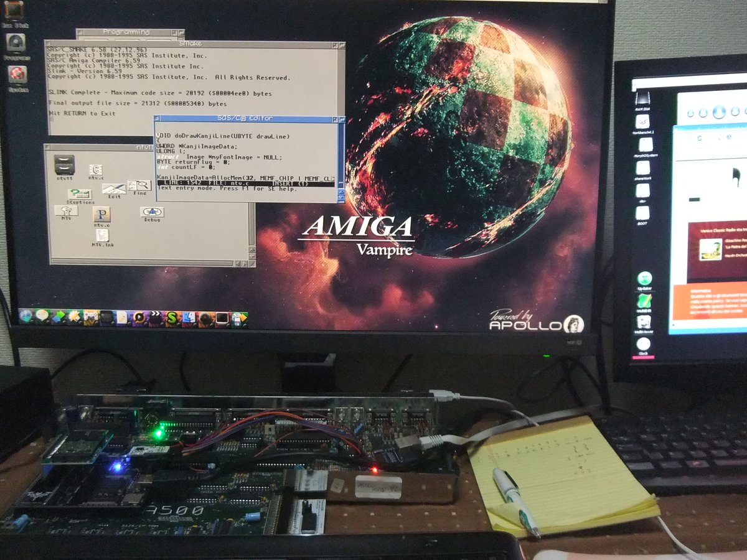747x560 pixels.
Task: Launch the clapperboard video icon in dock
Action: tap(155, 317)
